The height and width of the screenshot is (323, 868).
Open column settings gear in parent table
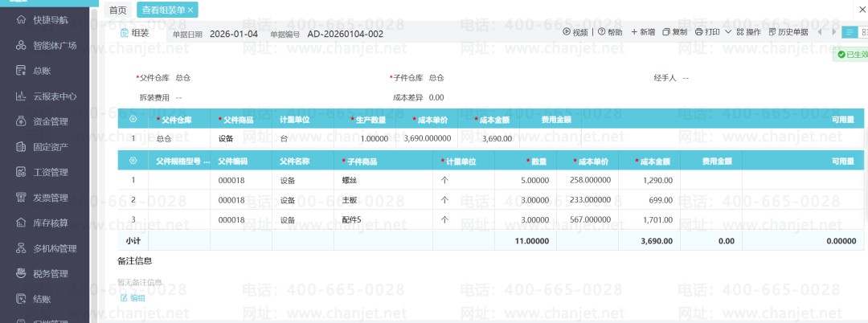click(133, 119)
